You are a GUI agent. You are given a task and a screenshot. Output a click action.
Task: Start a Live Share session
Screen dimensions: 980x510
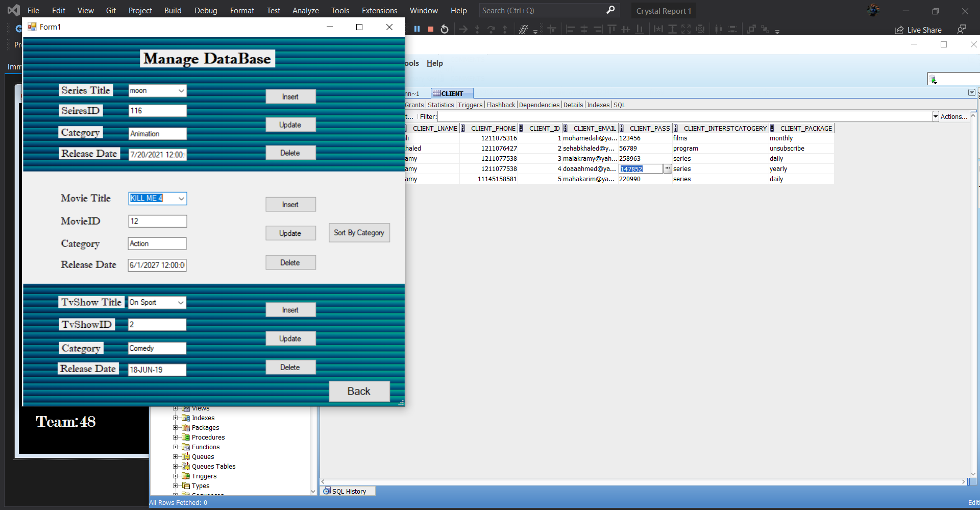[x=918, y=30]
